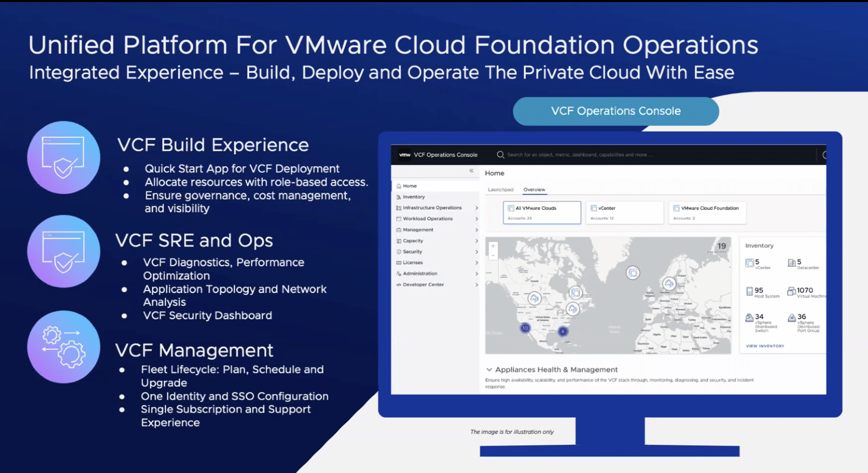
Task: Expand the Developer Center menu chevron
Action: pyautogui.click(x=477, y=285)
